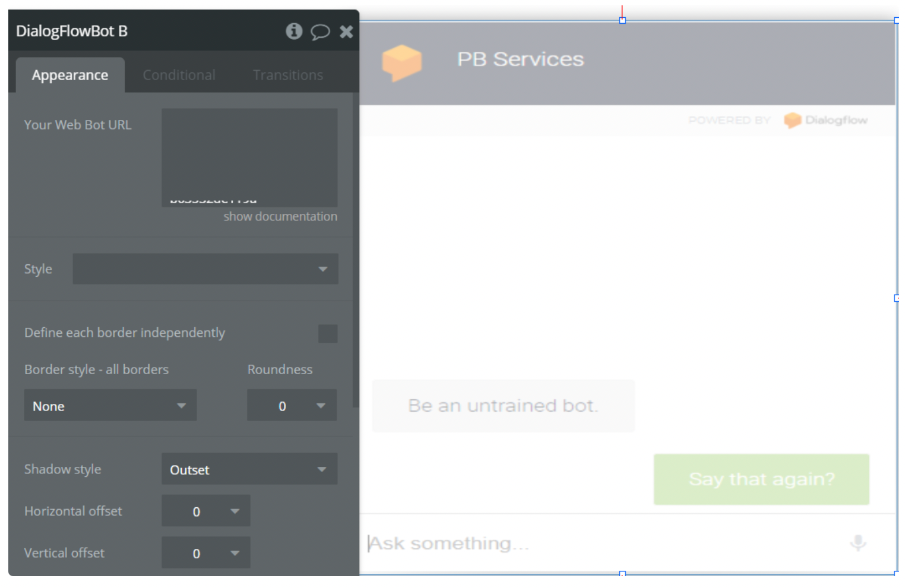Open the element info icon
The height and width of the screenshot is (588, 905).
pyautogui.click(x=294, y=31)
